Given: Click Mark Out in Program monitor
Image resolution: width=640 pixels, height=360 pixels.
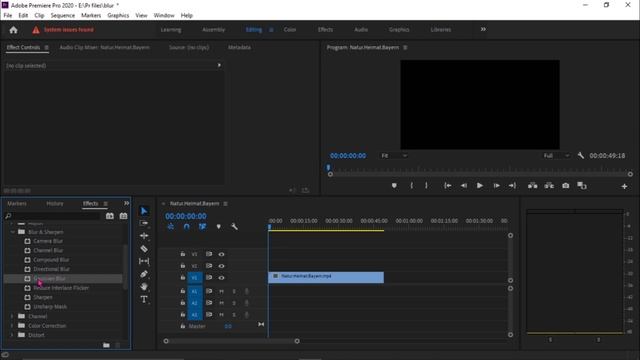Looking at the screenshot, I should 427,186.
